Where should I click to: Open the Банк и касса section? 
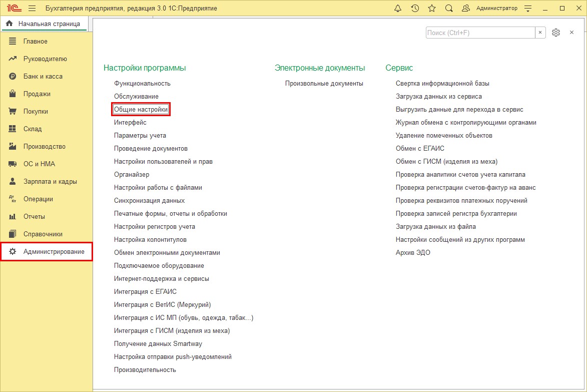(x=43, y=76)
